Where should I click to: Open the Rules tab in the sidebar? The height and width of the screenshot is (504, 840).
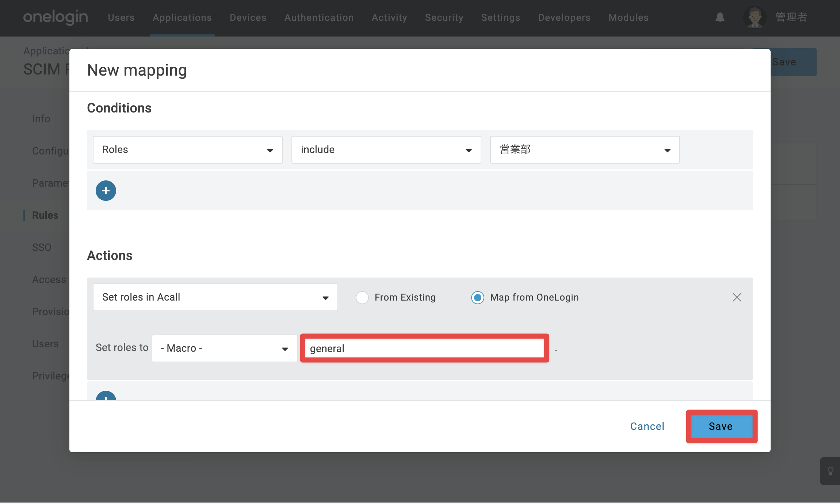pyautogui.click(x=45, y=215)
